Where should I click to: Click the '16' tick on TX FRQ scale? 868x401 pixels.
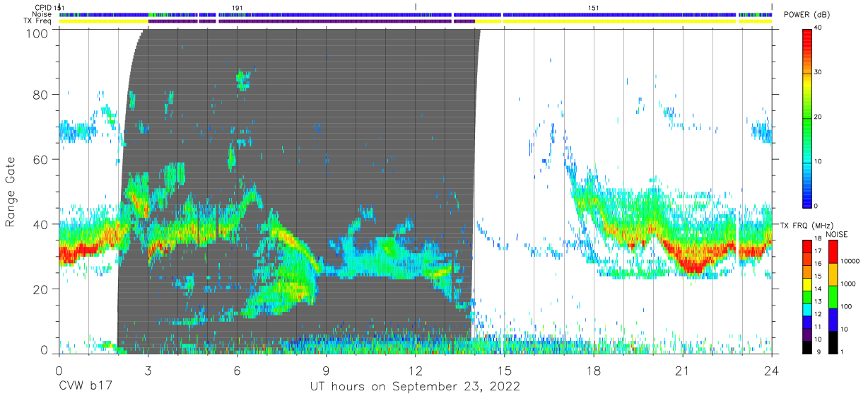click(818, 265)
